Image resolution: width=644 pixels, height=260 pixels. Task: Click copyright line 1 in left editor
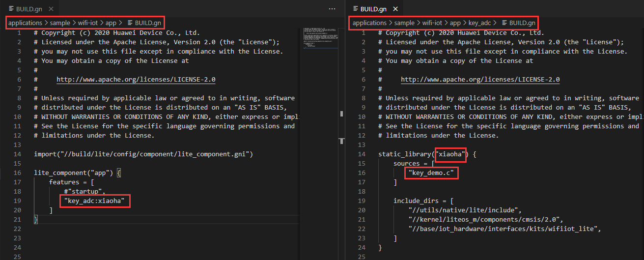(117, 33)
